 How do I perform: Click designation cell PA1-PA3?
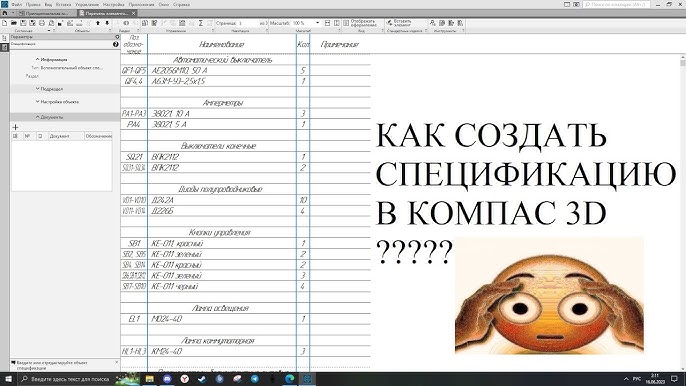pos(134,114)
